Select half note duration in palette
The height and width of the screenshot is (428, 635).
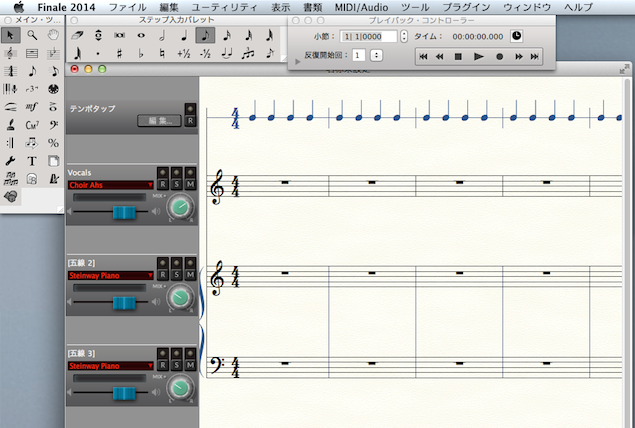(162, 36)
